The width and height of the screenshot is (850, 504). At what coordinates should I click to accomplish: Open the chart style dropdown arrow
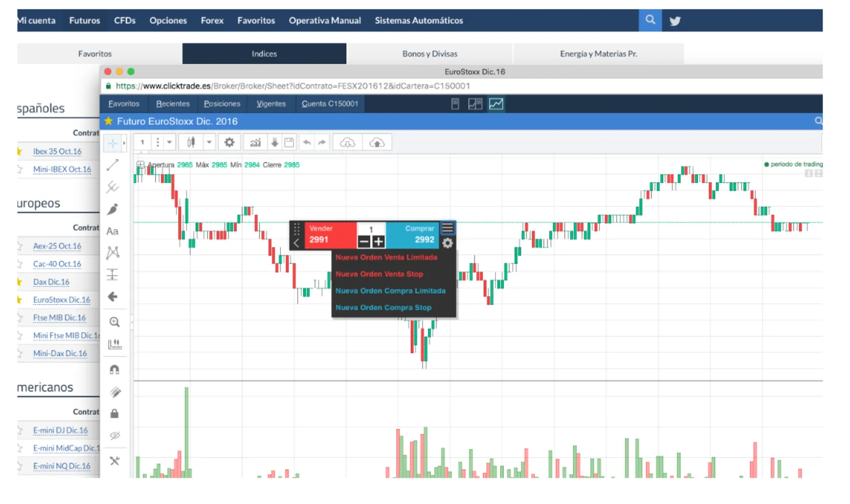pos(209,142)
